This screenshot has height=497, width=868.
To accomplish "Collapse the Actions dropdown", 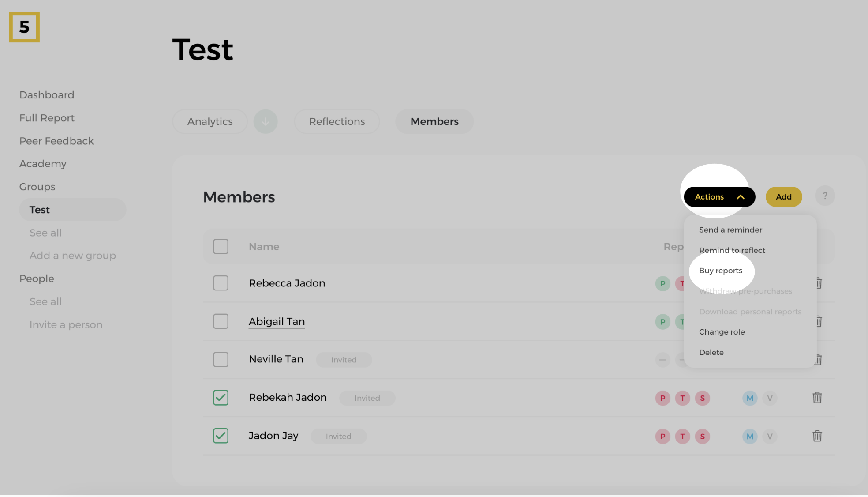I will click(719, 197).
